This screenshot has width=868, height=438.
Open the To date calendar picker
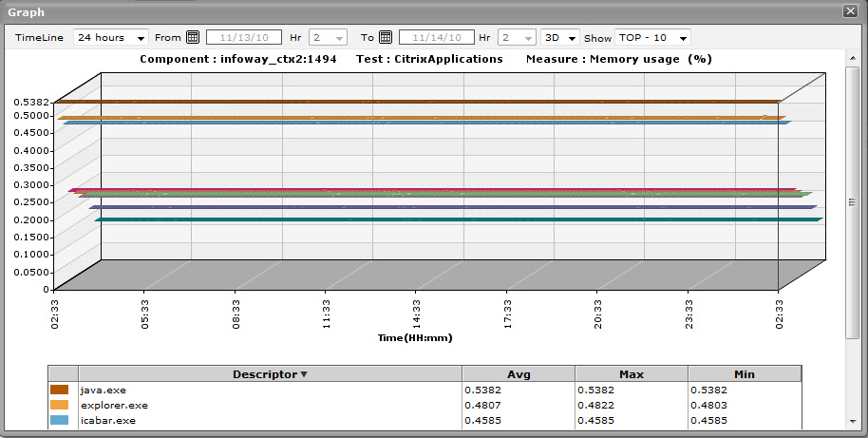coord(386,37)
